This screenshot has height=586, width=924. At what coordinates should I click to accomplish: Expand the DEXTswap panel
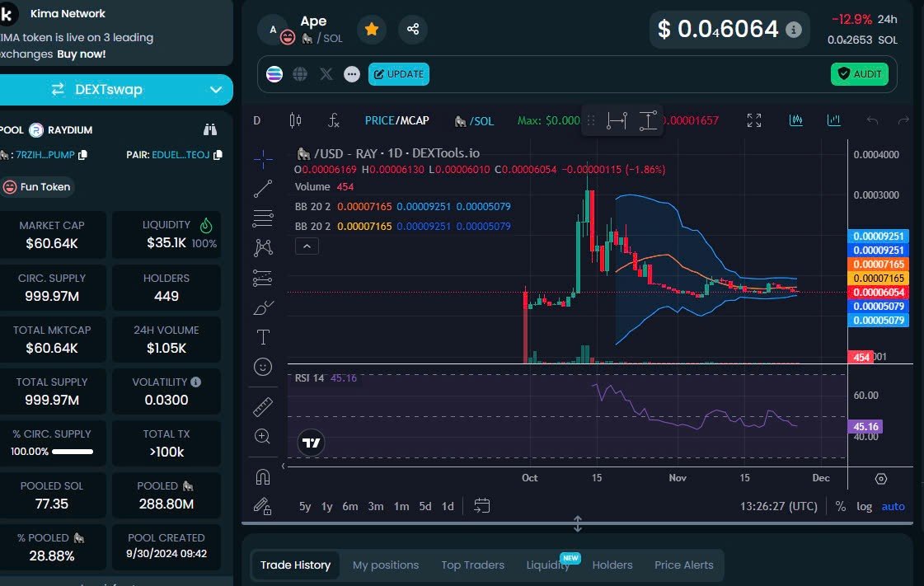[216, 90]
